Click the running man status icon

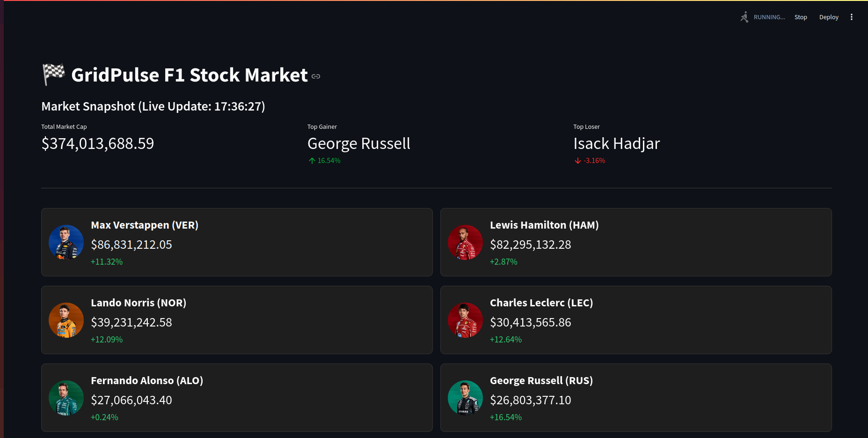744,17
